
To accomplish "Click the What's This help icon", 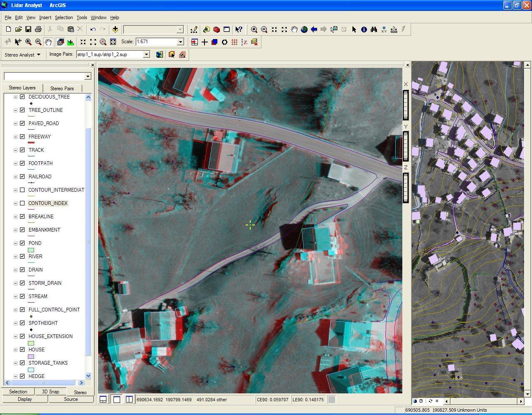I will (x=239, y=30).
